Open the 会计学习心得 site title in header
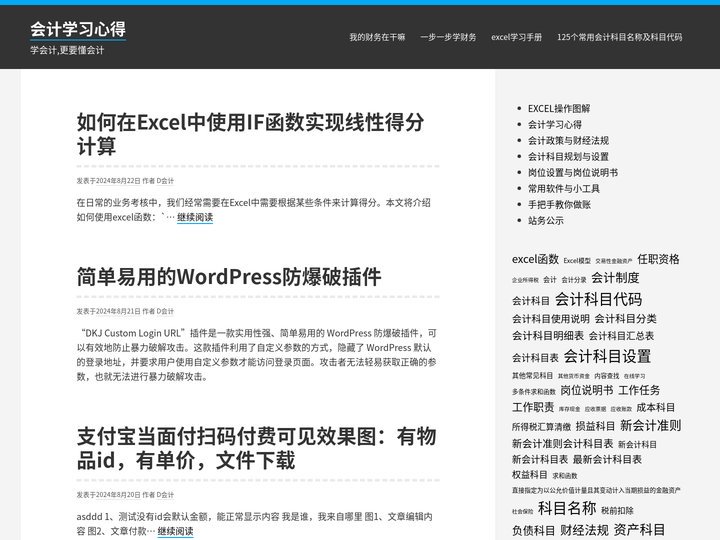Viewport: 720px width, 540px height. coord(78,29)
